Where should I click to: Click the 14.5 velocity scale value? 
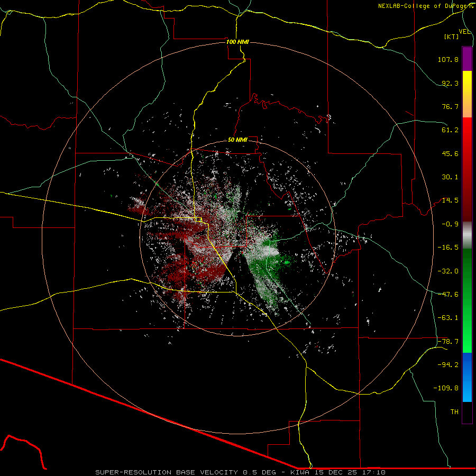click(x=450, y=200)
